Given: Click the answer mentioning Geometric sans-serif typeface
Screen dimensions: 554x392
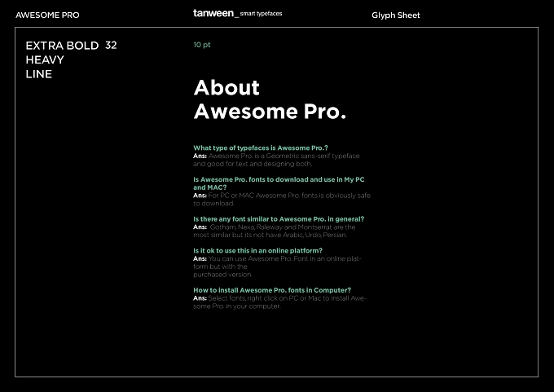Looking at the screenshot, I should click(x=276, y=160).
